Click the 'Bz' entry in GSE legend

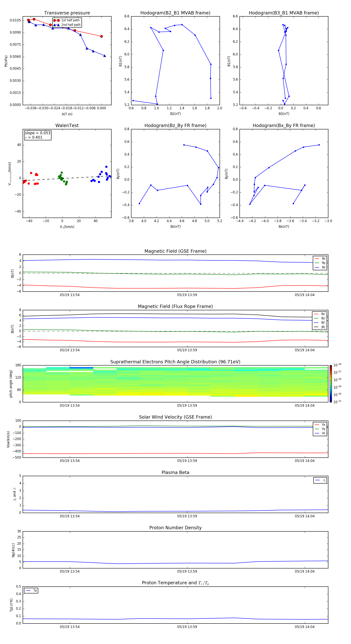(320, 267)
